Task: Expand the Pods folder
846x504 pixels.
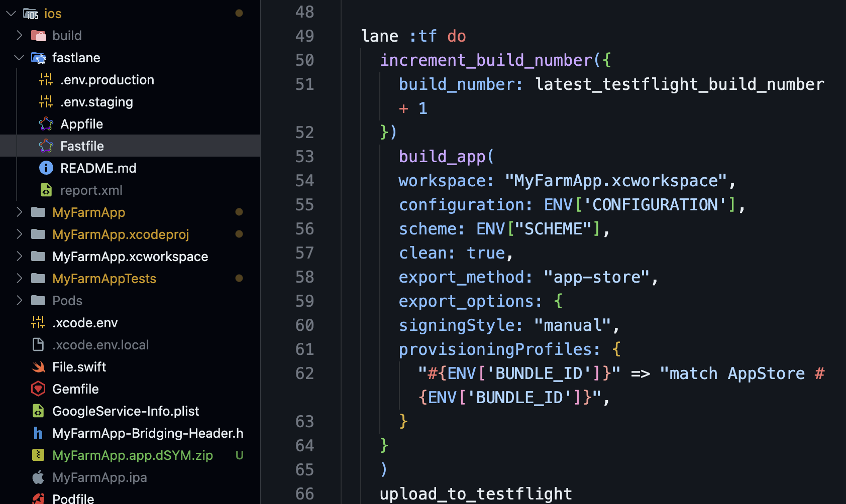Action: tap(19, 301)
